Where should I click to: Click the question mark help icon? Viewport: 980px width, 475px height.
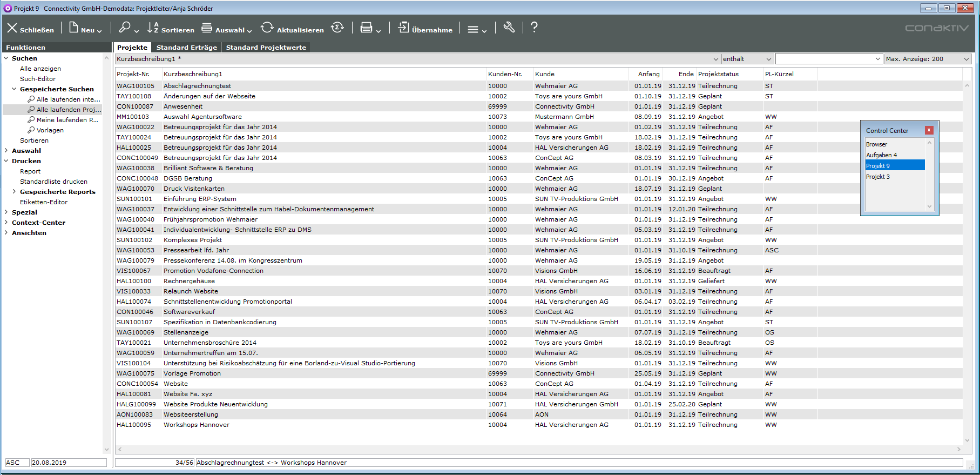[534, 28]
